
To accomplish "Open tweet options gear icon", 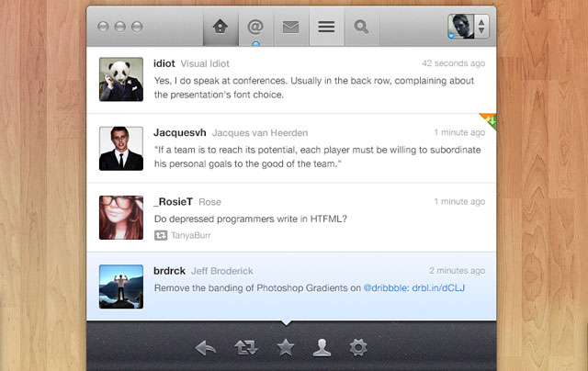I will point(358,347).
